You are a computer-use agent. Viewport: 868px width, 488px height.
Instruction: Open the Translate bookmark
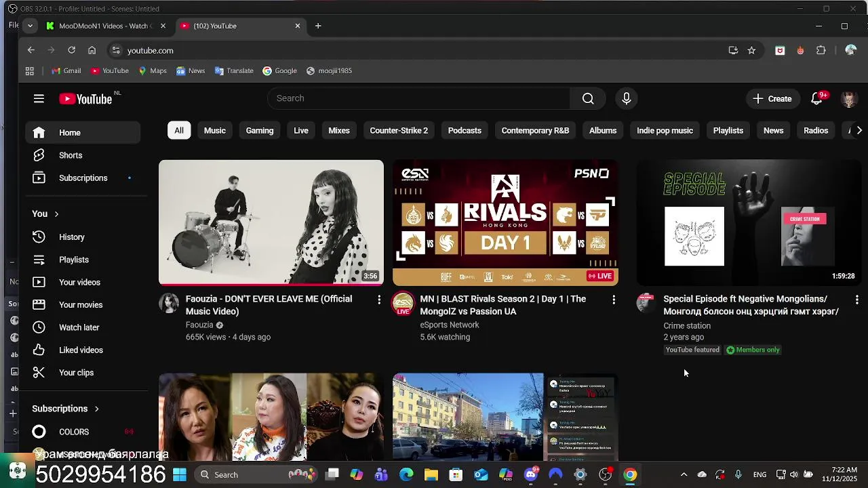tap(234, 70)
